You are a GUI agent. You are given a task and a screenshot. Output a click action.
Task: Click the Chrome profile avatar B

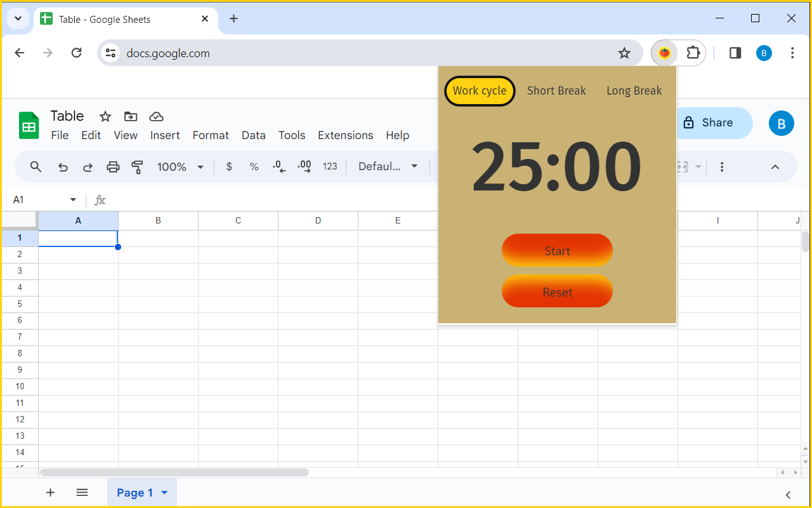(x=764, y=53)
